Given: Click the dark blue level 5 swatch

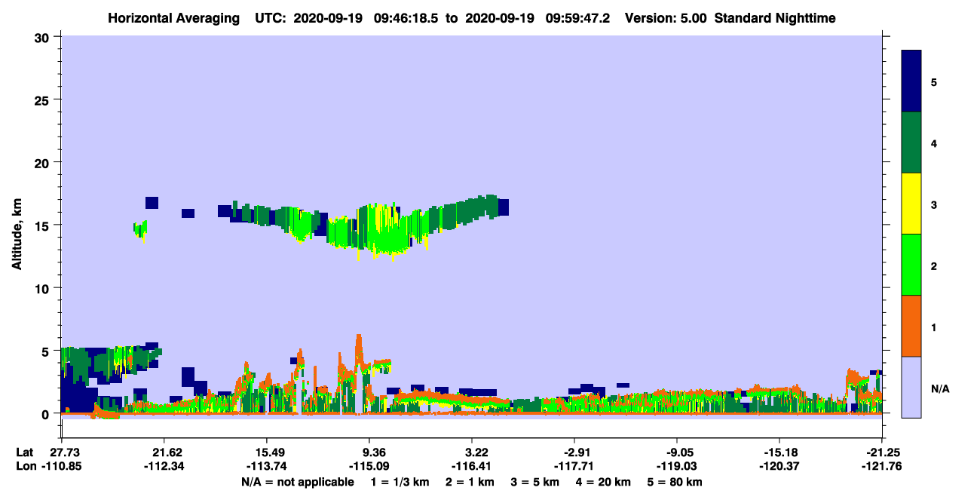Looking at the screenshot, I should 911,81.
